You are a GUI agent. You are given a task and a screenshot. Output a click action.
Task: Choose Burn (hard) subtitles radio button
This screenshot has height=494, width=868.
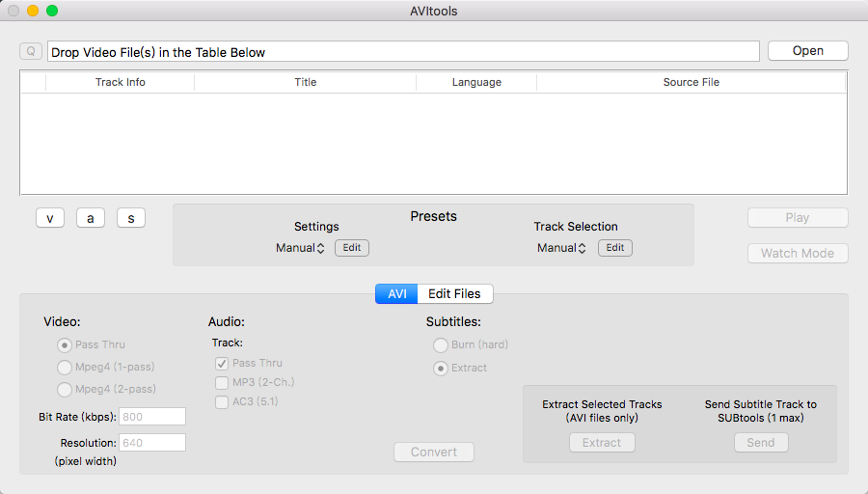click(x=441, y=345)
